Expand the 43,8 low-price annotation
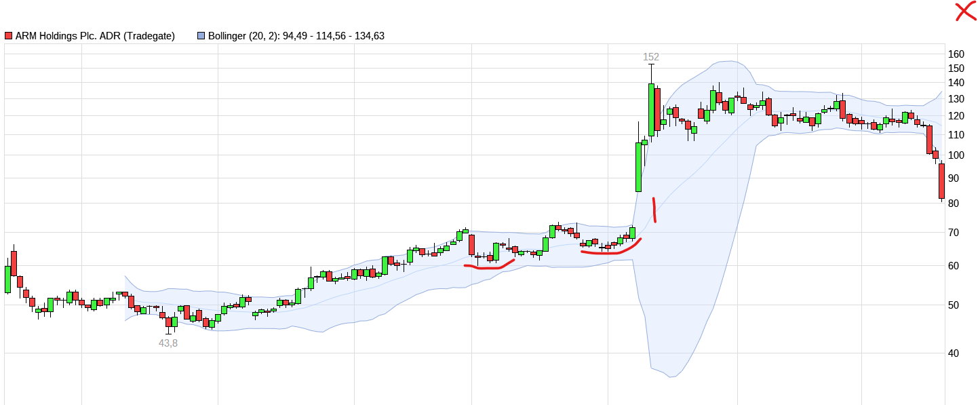The image size is (980, 405). [x=168, y=343]
